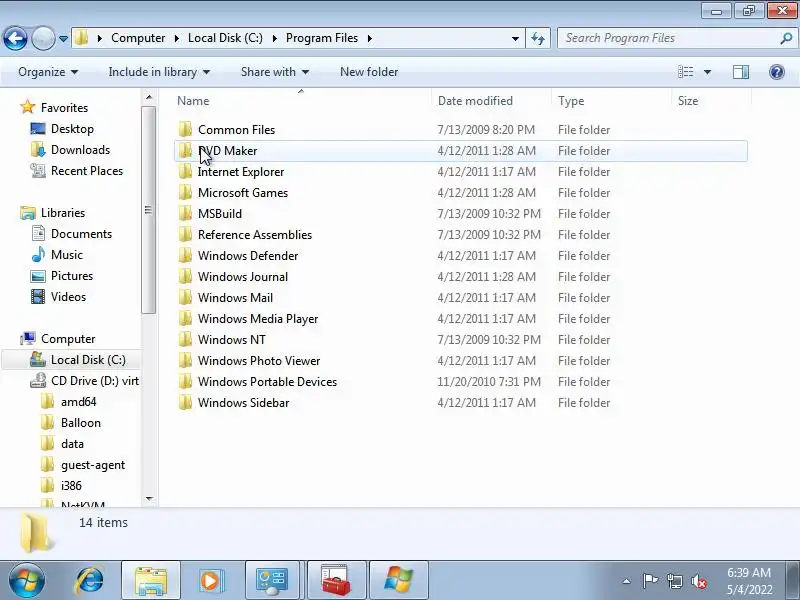The height and width of the screenshot is (600, 800).
Task: Select the Microsoft Games folder icon
Action: (x=185, y=193)
